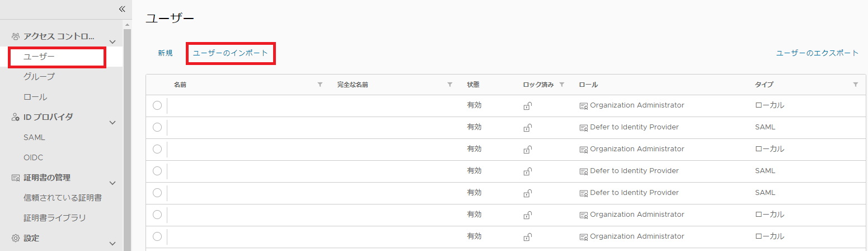The height and width of the screenshot is (251, 868).
Task: Open SAML under ID プロバイダ
Action: pyautogui.click(x=34, y=137)
